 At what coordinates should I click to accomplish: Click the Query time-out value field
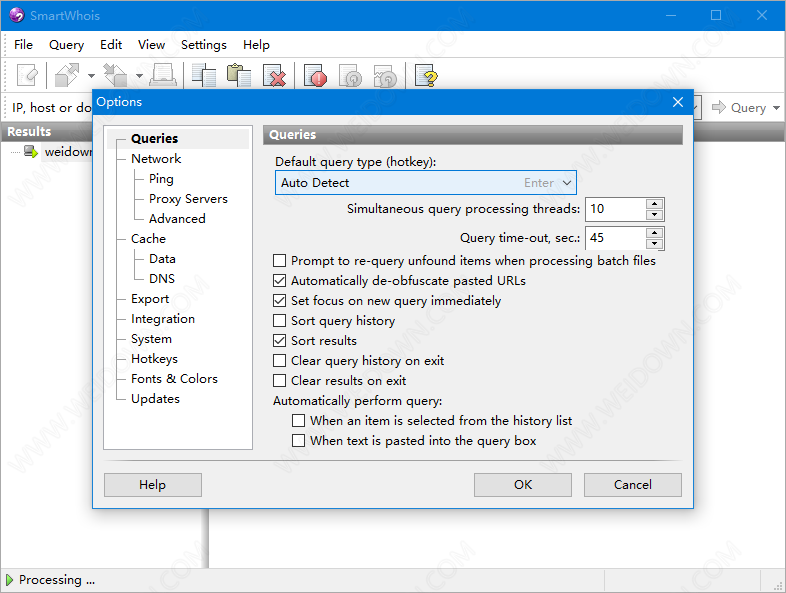[614, 238]
